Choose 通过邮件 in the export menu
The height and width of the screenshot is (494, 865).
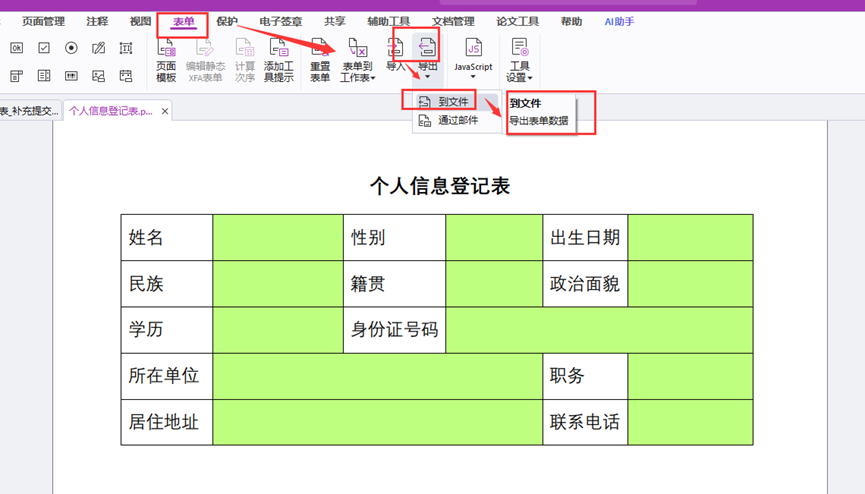point(457,121)
